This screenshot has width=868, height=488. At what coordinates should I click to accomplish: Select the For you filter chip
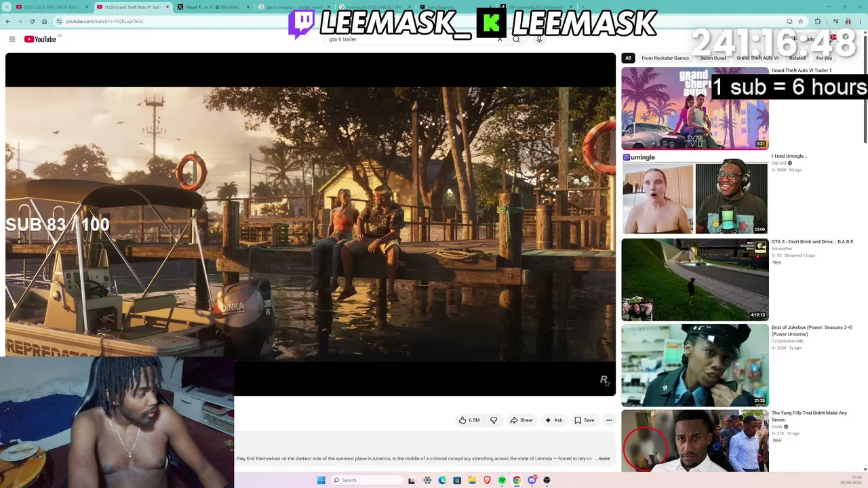coord(824,58)
